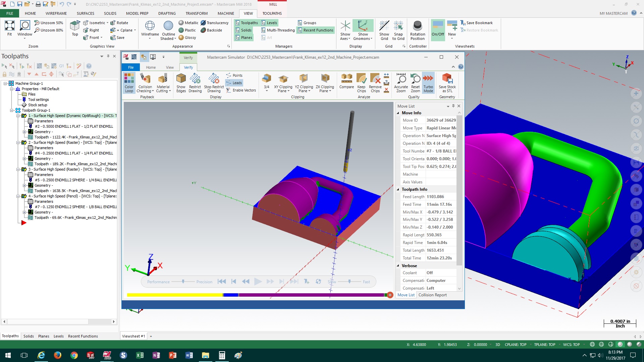Collapse the Toolpath Group-1 tree node

click(x=12, y=110)
